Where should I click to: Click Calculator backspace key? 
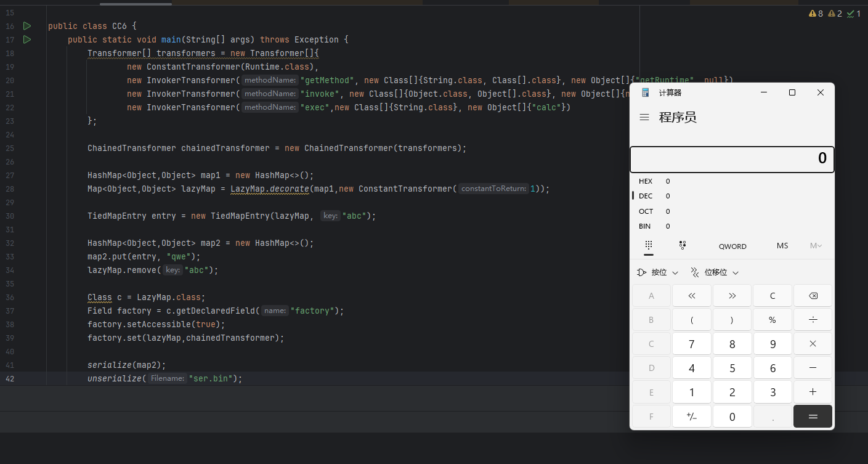(x=813, y=296)
